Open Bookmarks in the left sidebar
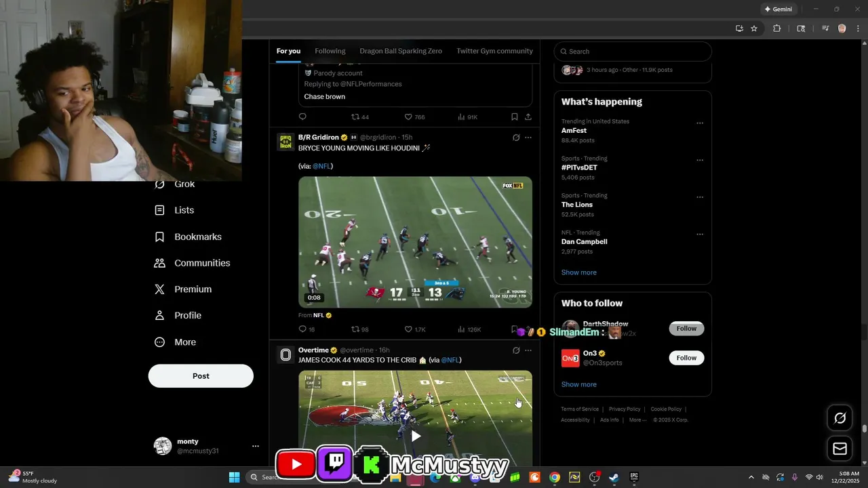The height and width of the screenshot is (488, 868). pos(188,237)
